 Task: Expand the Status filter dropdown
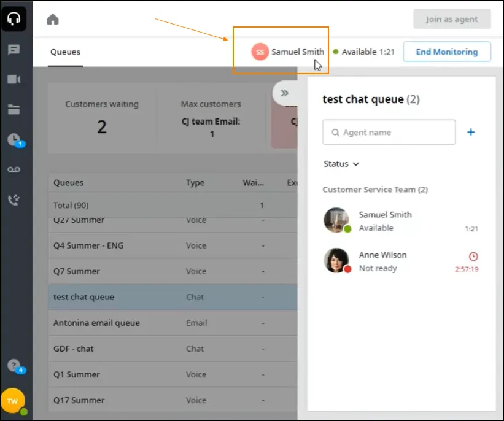pyautogui.click(x=341, y=164)
